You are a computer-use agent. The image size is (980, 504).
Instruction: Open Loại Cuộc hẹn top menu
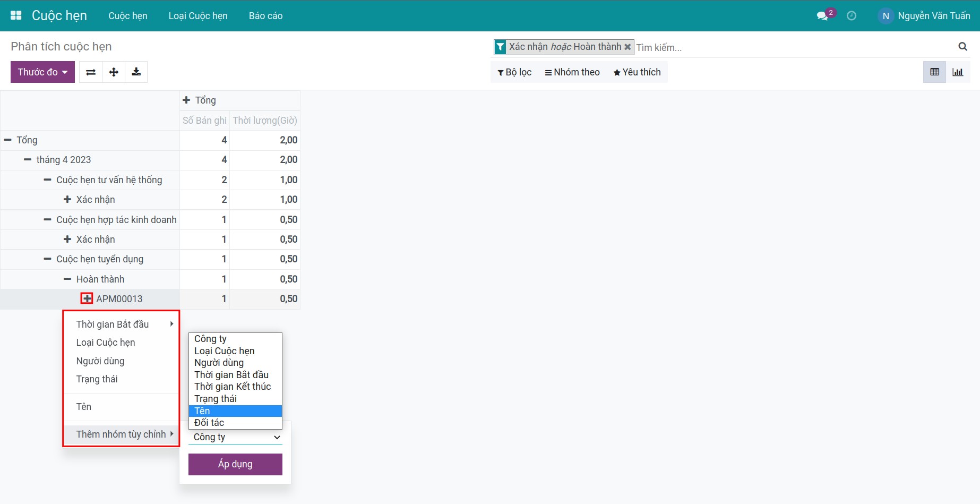click(x=198, y=16)
